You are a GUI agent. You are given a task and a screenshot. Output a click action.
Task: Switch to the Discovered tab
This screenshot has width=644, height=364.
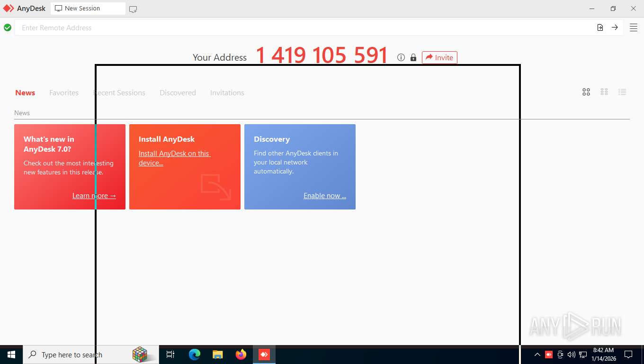click(178, 93)
